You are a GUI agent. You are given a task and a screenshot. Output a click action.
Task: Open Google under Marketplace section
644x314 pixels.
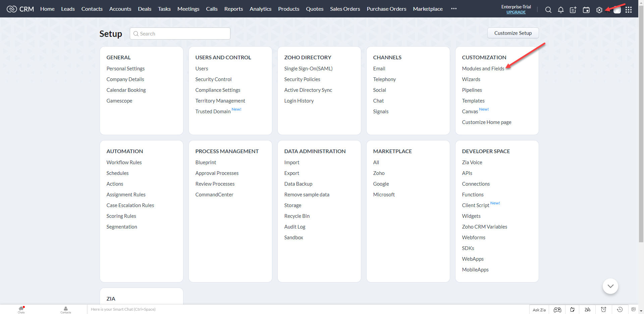point(381,184)
